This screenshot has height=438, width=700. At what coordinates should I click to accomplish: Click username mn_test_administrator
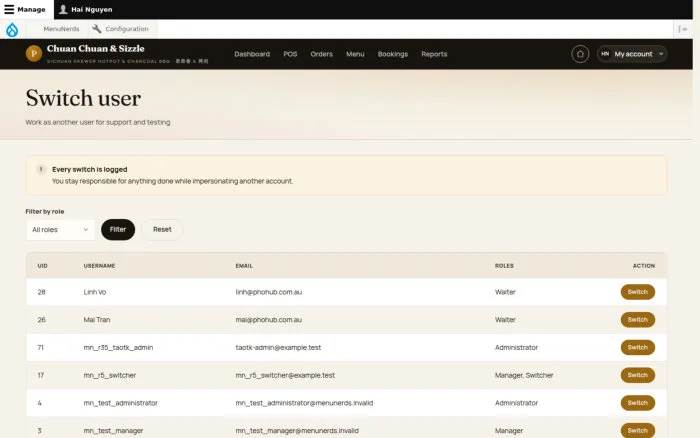[121, 403]
